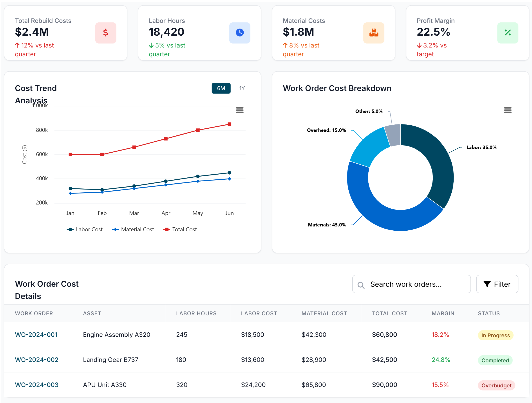Open the Work Order Cost Breakdown export menu

coord(508,110)
